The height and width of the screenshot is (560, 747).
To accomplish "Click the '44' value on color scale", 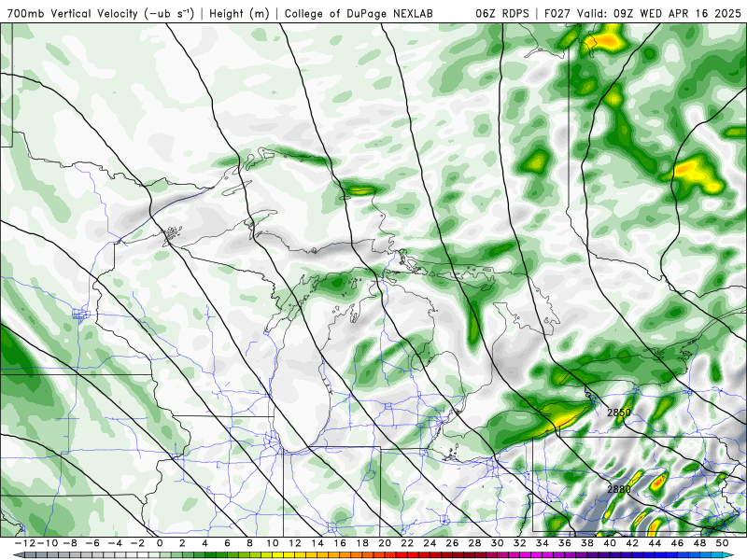I will [655, 543].
